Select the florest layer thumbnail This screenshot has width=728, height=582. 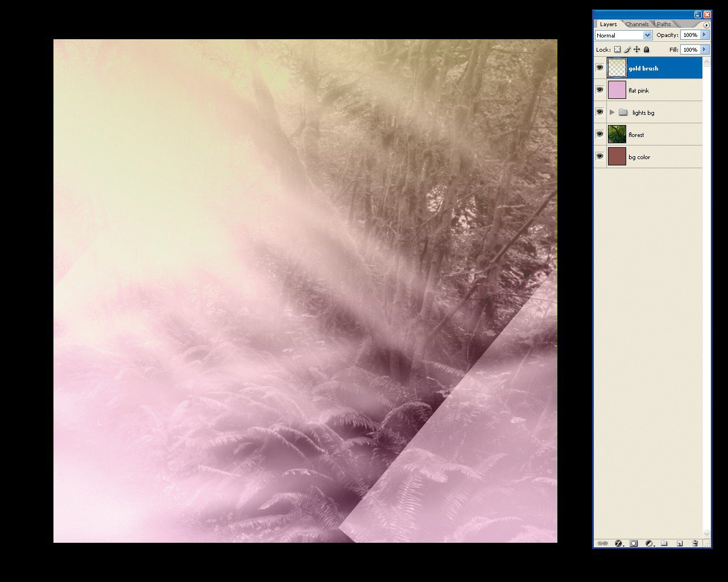[617, 134]
